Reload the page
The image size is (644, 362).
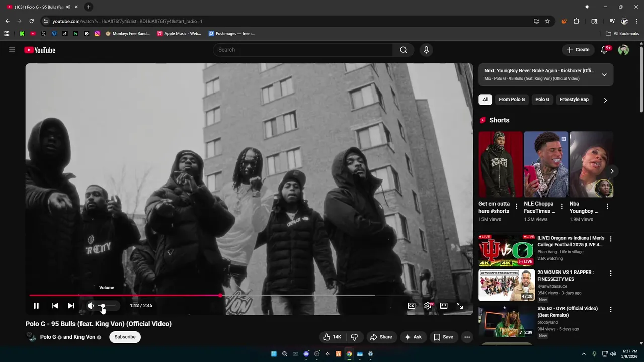tap(31, 21)
